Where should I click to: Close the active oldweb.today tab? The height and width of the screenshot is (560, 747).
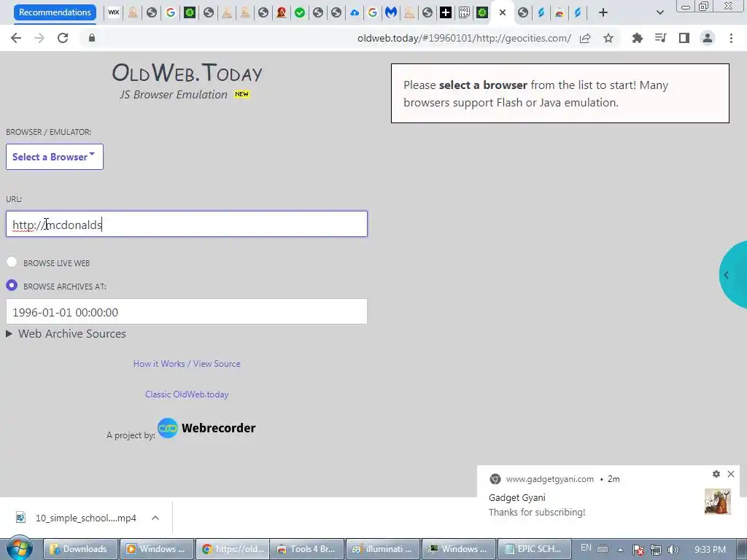(502, 13)
